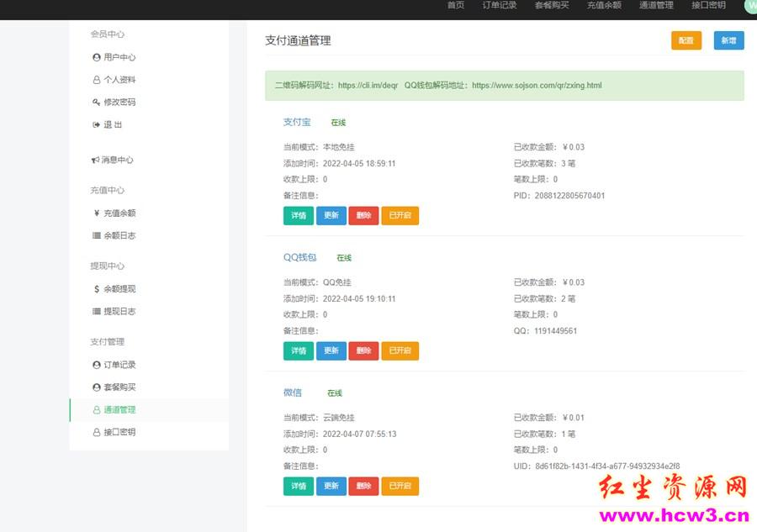Click 详情 for the 微信 channel
Screen dimensions: 757x532
299,486
